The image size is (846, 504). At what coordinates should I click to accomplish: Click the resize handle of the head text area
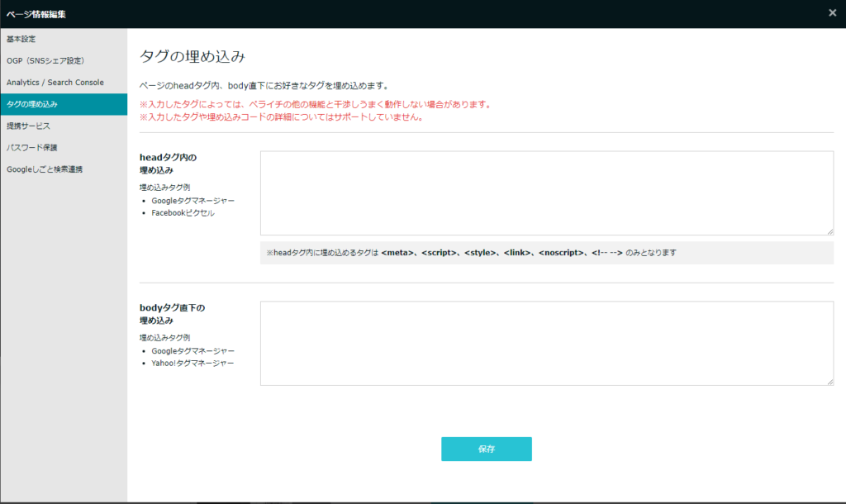coord(829,231)
